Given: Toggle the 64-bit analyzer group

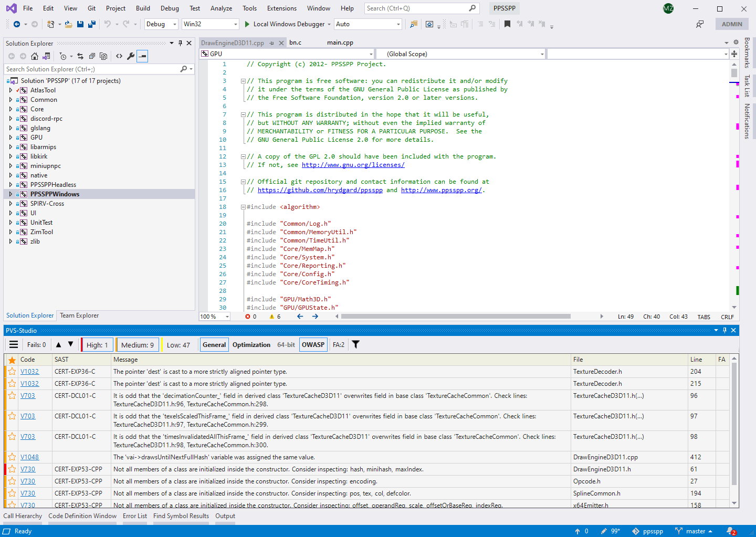Looking at the screenshot, I should click(286, 345).
